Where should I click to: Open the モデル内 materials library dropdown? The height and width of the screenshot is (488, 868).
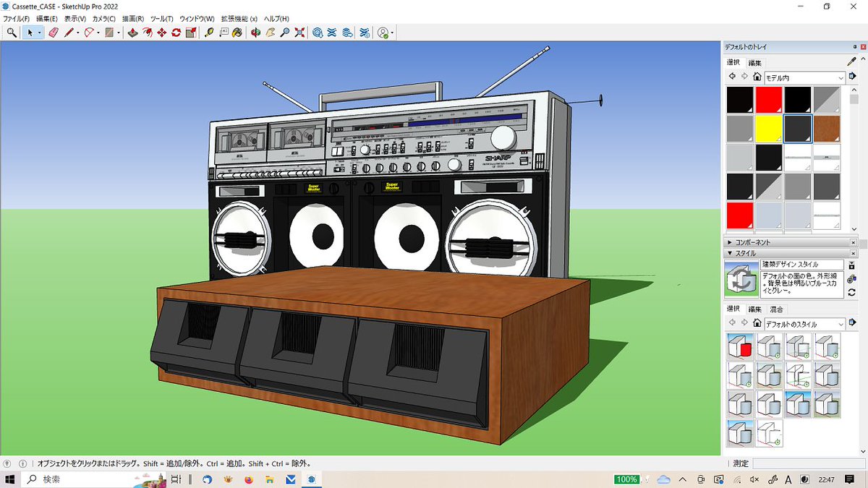click(804, 77)
